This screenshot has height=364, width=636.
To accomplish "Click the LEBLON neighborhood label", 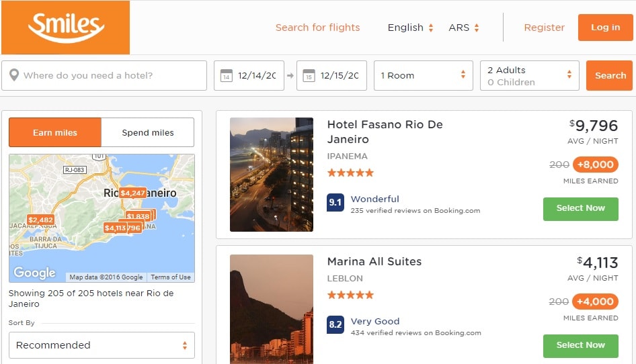I will pos(345,279).
